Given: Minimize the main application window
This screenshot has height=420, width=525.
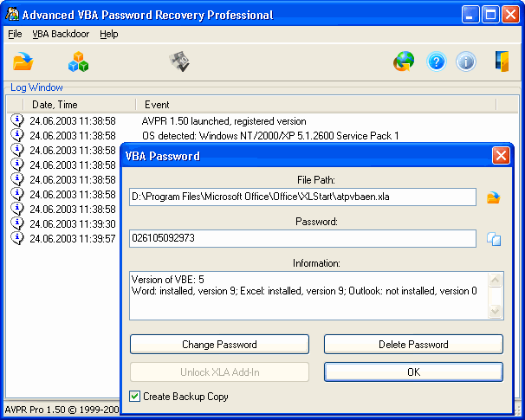Looking at the screenshot, I should tap(470, 15).
